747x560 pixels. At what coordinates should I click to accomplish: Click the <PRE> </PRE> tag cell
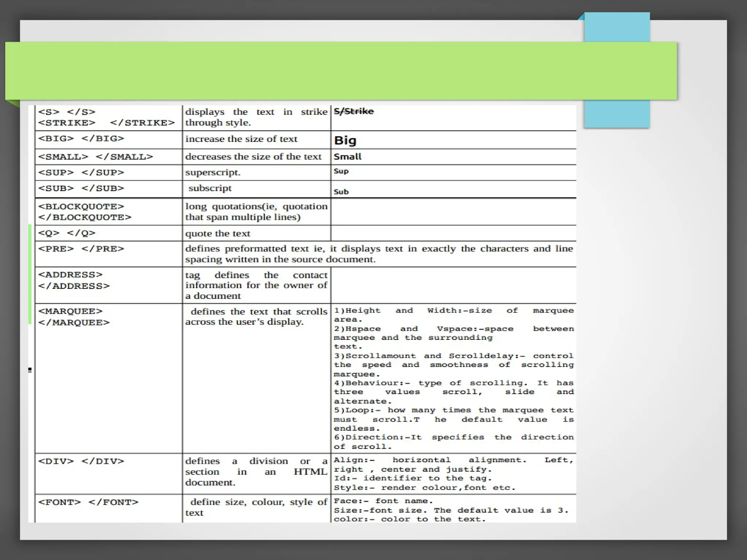coord(81,249)
